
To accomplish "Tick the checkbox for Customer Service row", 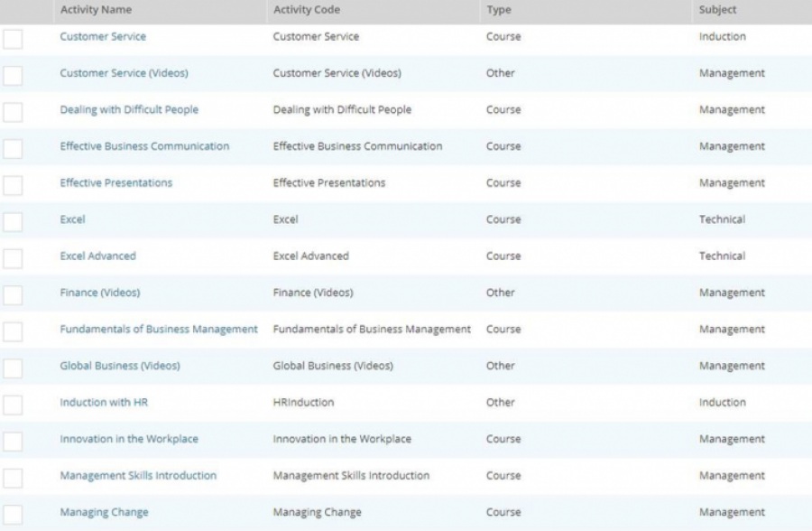I will point(13,39).
